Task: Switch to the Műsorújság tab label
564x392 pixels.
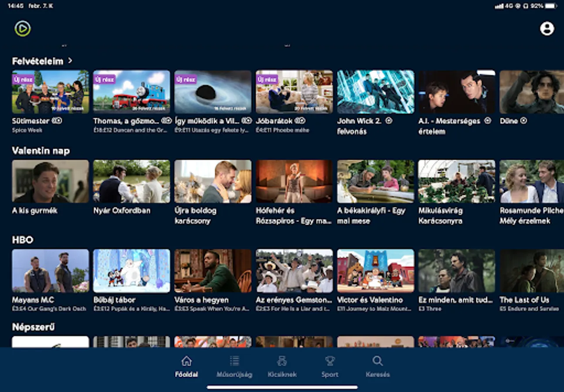Action: coord(234,375)
